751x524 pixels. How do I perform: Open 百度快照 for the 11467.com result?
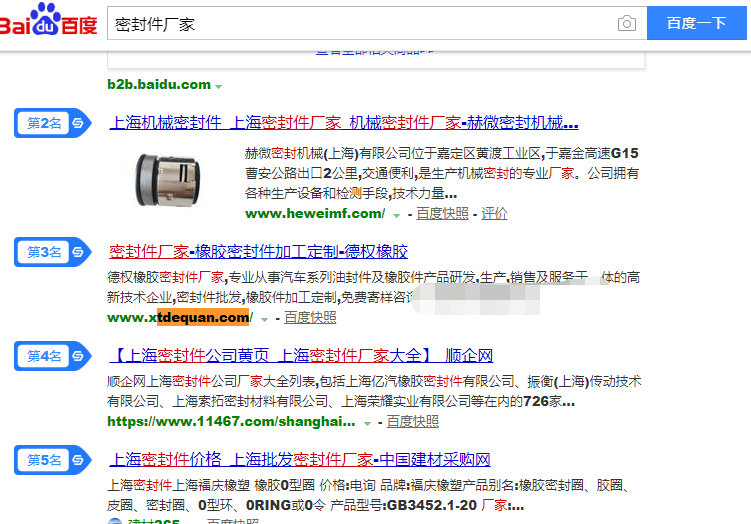(x=412, y=421)
